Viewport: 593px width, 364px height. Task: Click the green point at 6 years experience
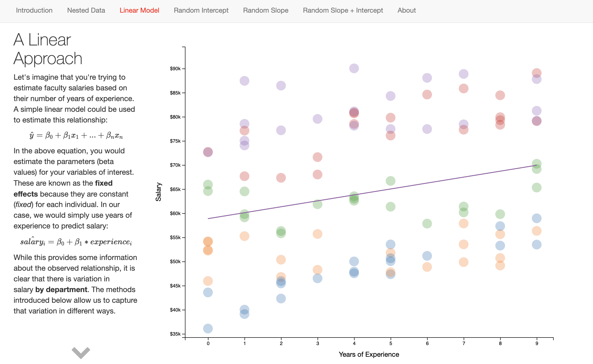(x=427, y=224)
